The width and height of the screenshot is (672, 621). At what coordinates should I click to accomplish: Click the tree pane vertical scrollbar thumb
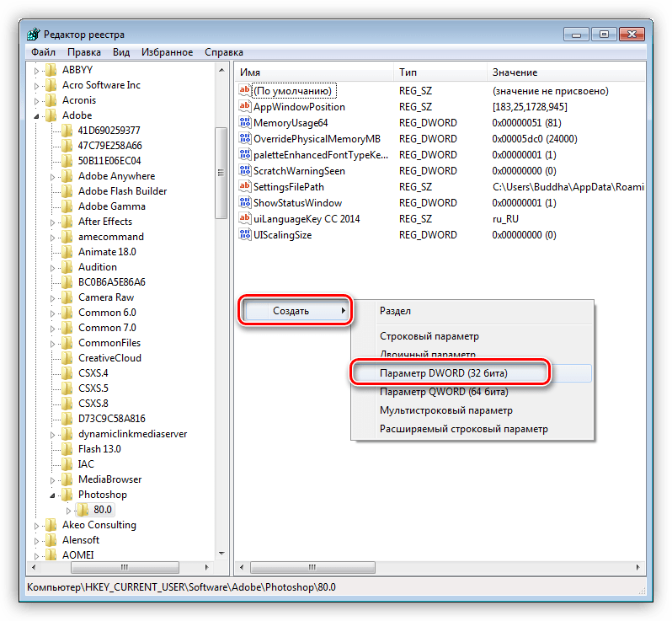(221, 173)
